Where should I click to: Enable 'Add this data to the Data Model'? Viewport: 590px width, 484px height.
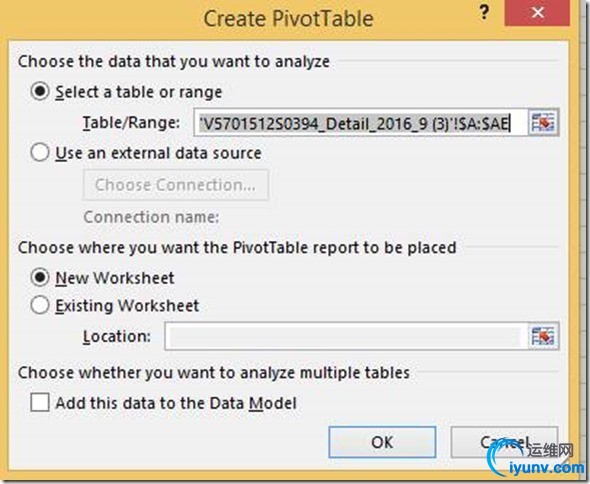[x=40, y=403]
